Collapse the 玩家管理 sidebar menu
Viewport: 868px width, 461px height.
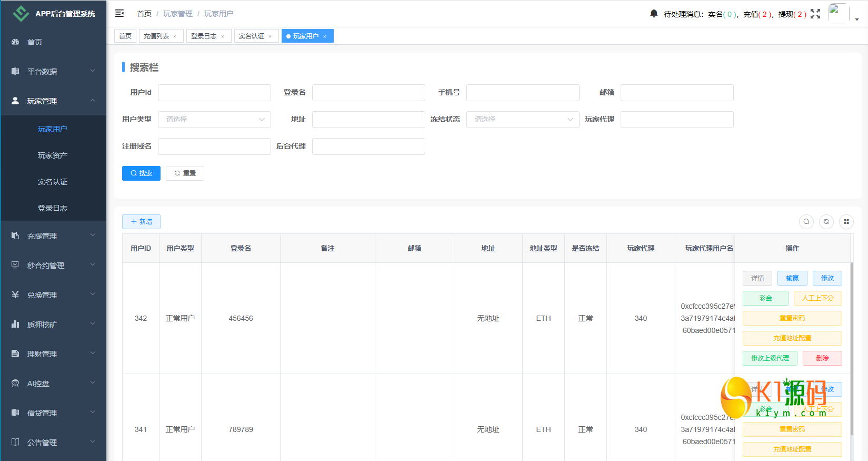point(53,101)
